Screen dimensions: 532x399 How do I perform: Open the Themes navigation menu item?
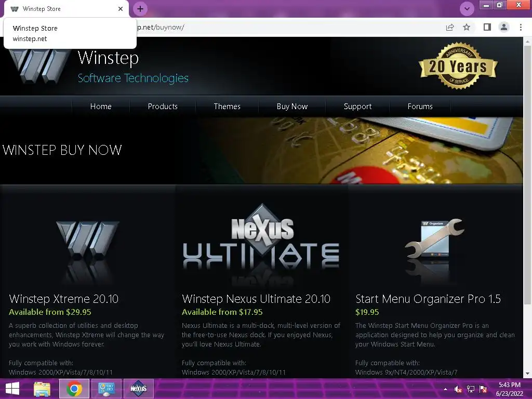[227, 106]
